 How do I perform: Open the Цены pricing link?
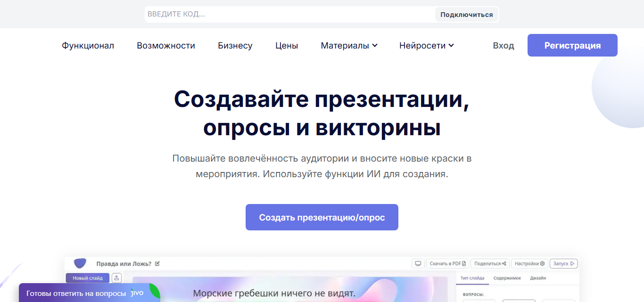[287, 46]
